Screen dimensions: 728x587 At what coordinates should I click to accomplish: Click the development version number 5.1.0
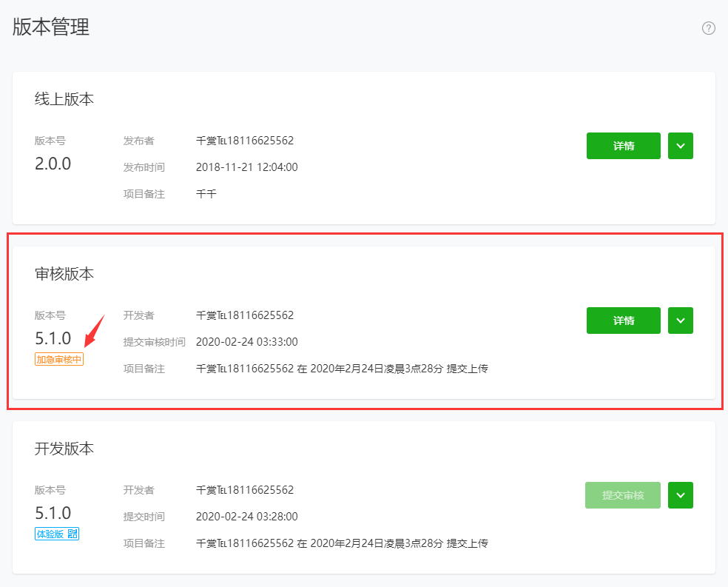click(x=53, y=513)
